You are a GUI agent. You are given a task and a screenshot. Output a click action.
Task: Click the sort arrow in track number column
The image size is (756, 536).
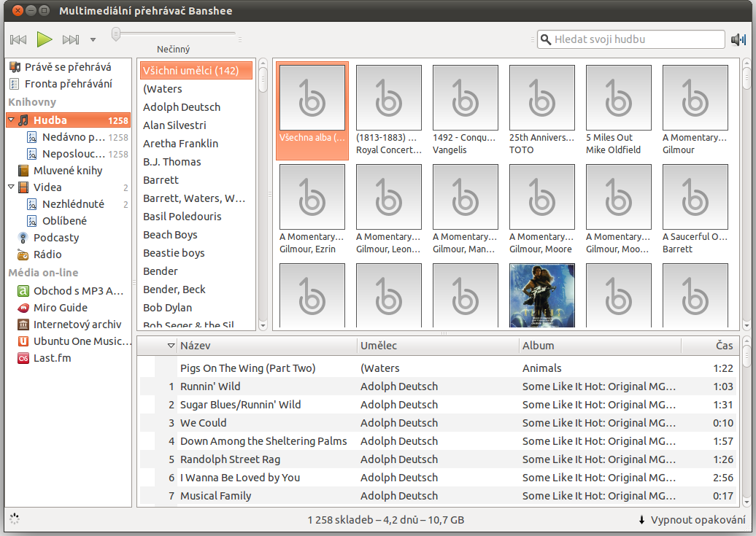[x=171, y=346]
